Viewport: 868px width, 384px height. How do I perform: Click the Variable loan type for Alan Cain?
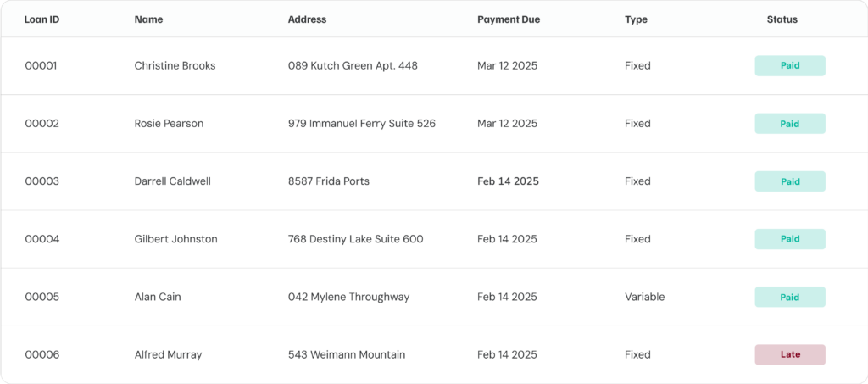(645, 298)
